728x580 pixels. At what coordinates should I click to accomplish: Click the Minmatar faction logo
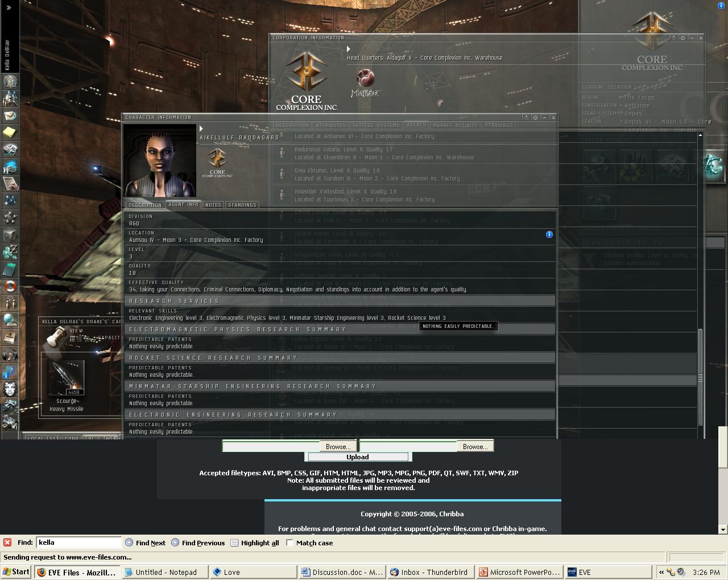pyautogui.click(x=365, y=84)
